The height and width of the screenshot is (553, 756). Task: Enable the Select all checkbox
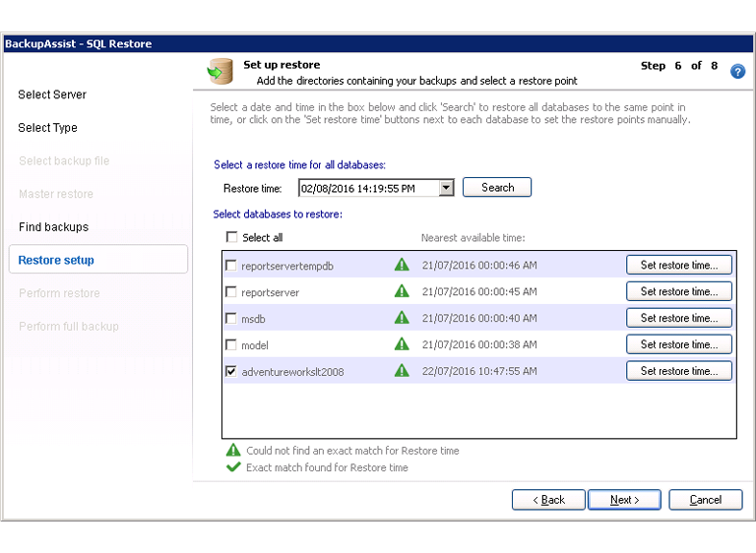tap(231, 237)
